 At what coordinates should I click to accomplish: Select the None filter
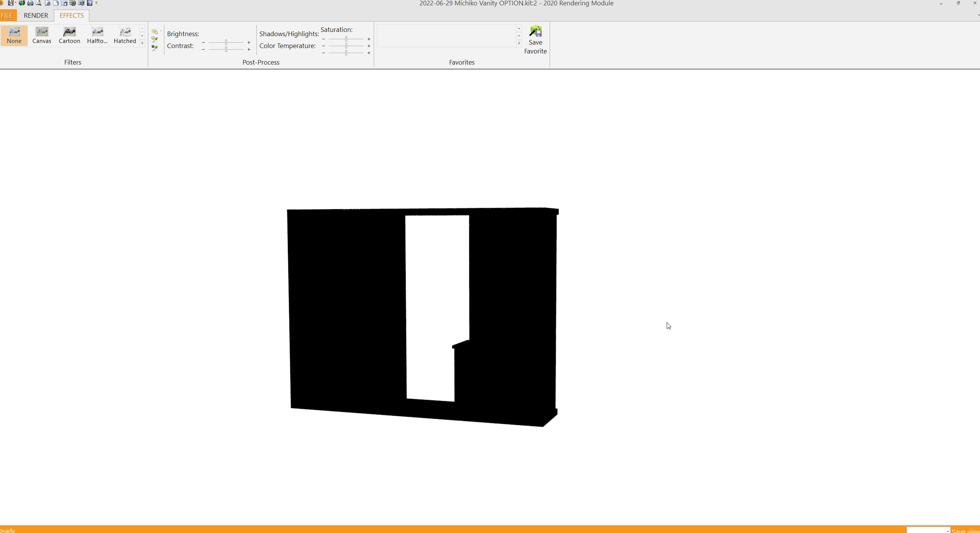click(14, 35)
